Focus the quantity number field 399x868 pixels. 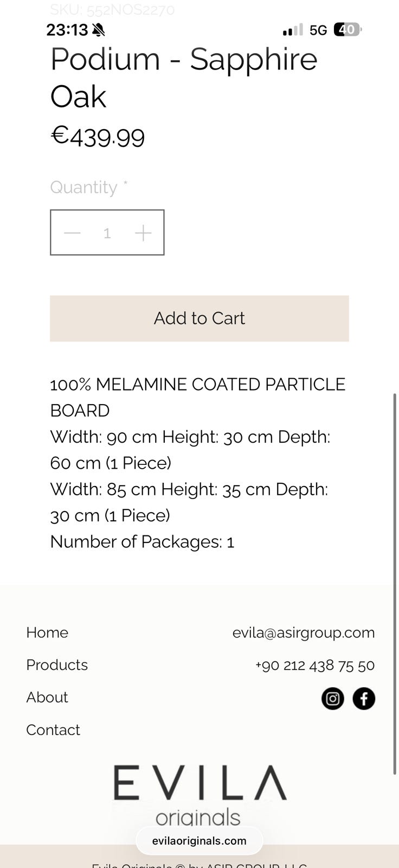click(107, 233)
